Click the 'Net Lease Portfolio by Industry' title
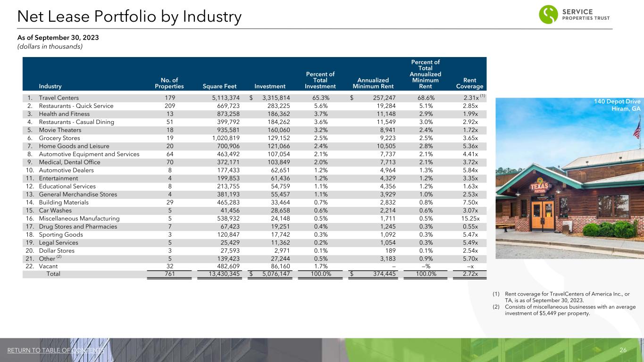 [x=129, y=17]
